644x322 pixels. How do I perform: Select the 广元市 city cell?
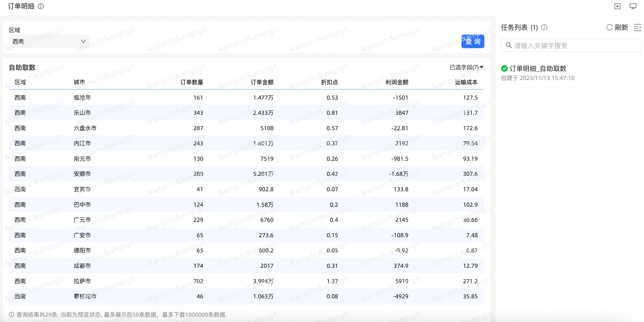(x=82, y=220)
